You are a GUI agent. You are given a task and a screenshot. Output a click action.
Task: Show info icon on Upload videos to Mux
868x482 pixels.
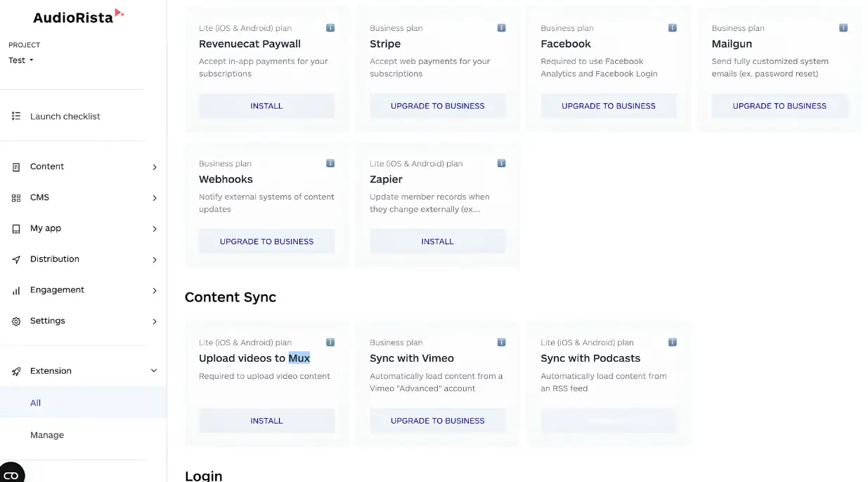330,342
